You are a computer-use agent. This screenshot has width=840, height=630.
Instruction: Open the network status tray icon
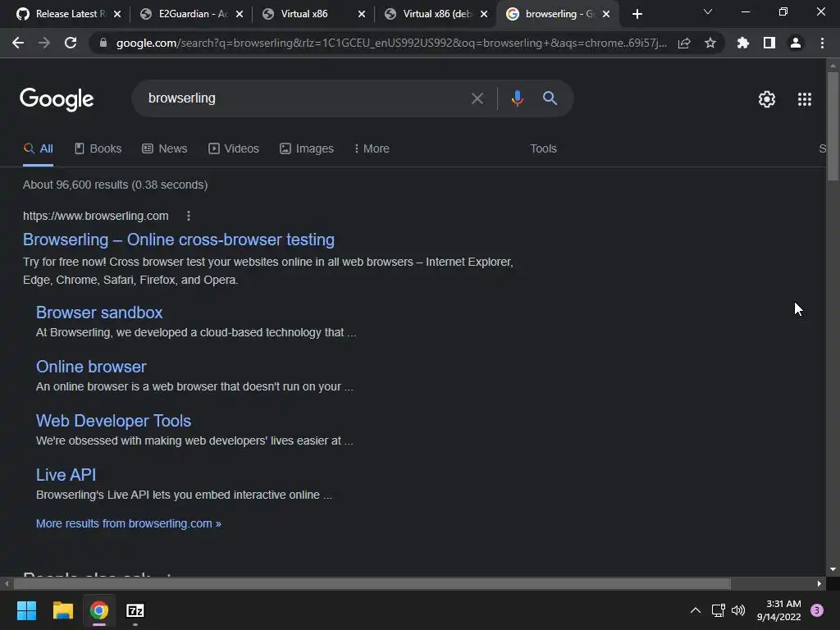(x=718, y=610)
